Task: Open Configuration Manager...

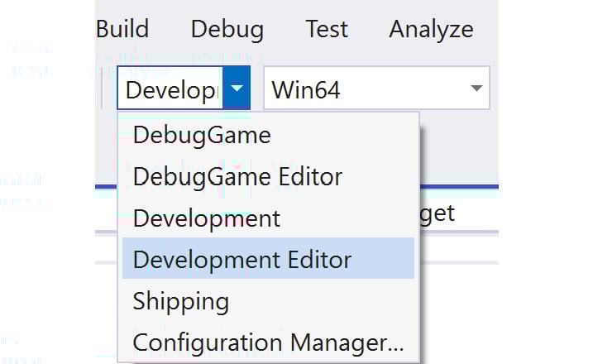Action: click(268, 342)
